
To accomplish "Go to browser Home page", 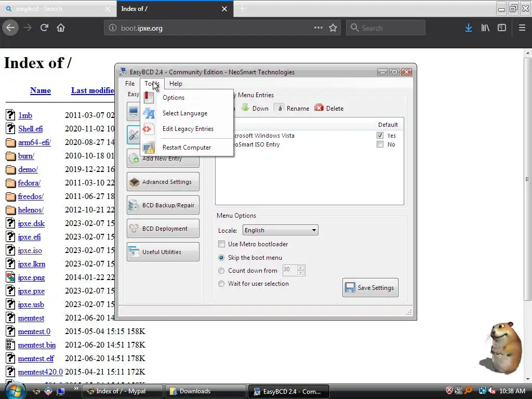I will point(61,28).
